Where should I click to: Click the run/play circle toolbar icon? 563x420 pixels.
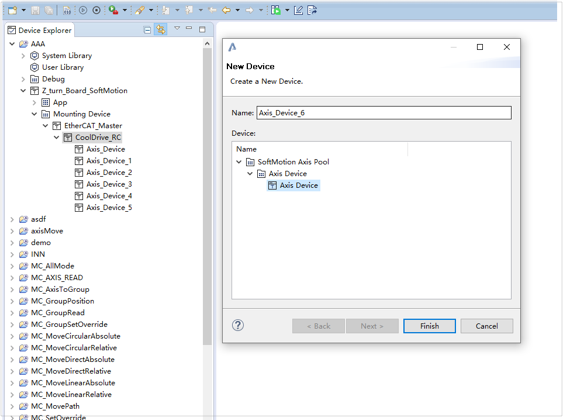pyautogui.click(x=83, y=10)
